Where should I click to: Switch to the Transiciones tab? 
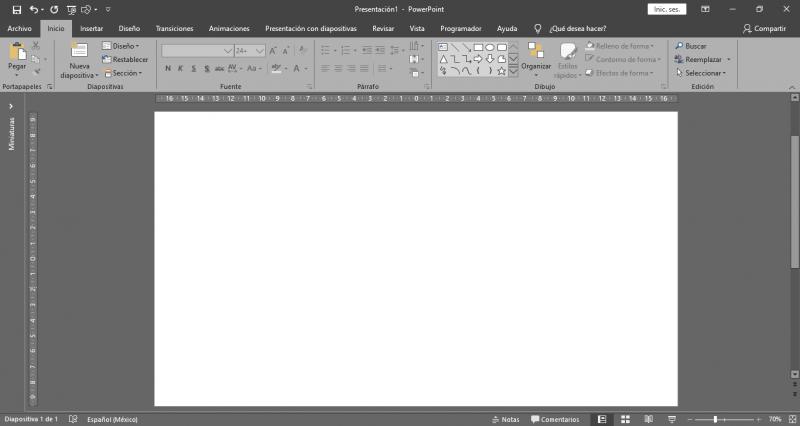pos(174,29)
